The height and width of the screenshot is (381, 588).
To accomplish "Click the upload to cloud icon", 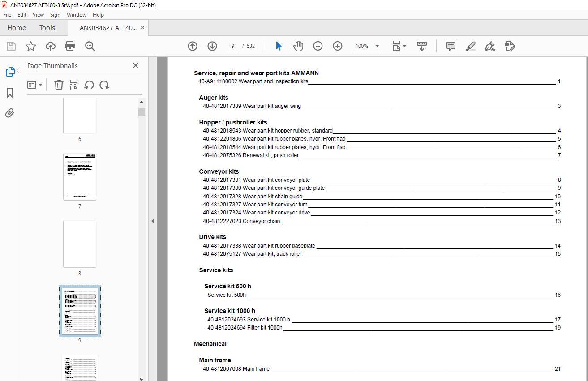I will click(x=51, y=46).
